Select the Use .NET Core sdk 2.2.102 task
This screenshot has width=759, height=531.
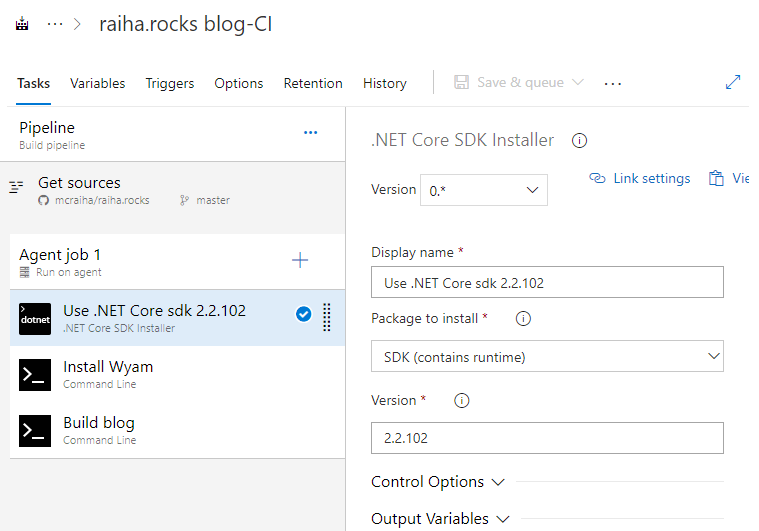(178, 318)
